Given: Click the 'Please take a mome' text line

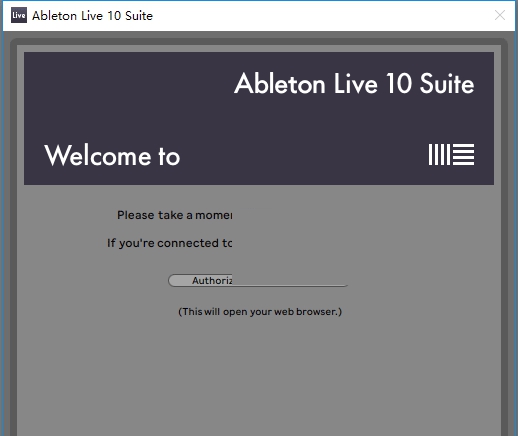Looking at the screenshot, I should 174,215.
